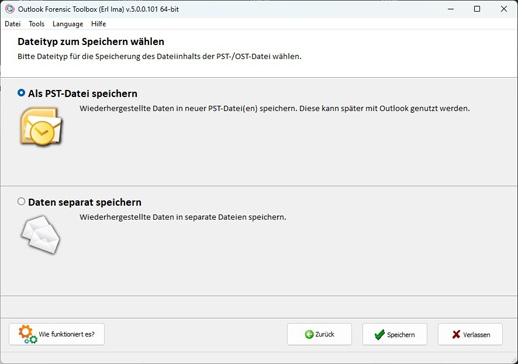Click 'Daten separat speichern' label text
This screenshot has height=364, width=518.
[x=85, y=202]
